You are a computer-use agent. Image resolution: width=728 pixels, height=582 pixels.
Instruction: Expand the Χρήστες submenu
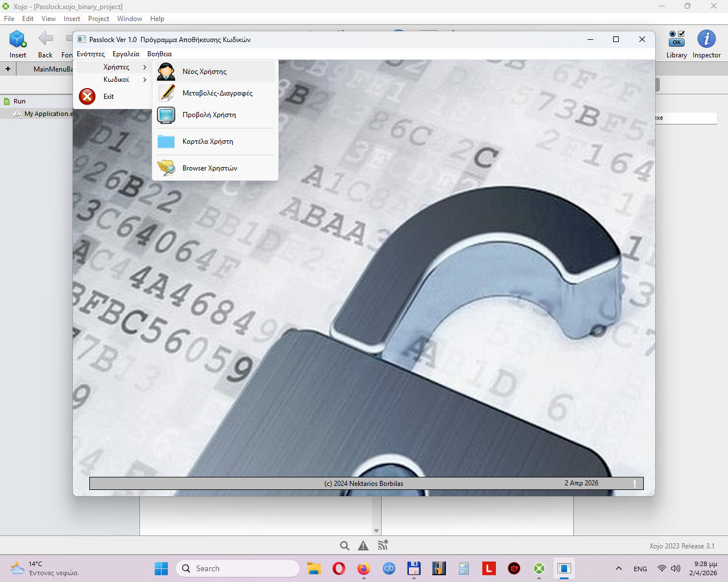(x=117, y=67)
